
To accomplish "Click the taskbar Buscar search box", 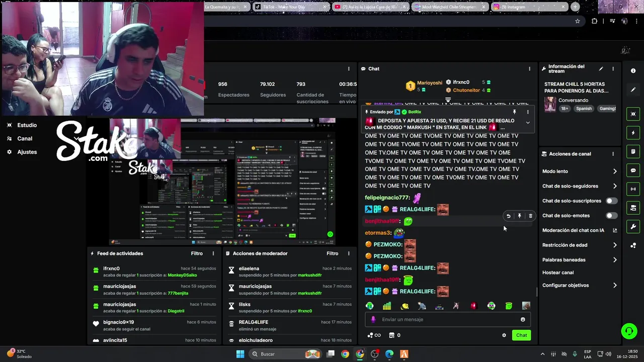I will coord(285,354).
